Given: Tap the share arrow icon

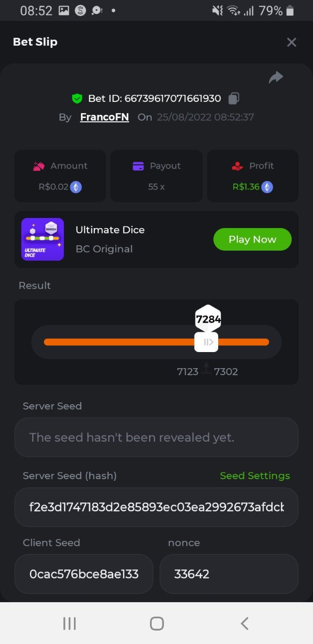Looking at the screenshot, I should point(276,78).
